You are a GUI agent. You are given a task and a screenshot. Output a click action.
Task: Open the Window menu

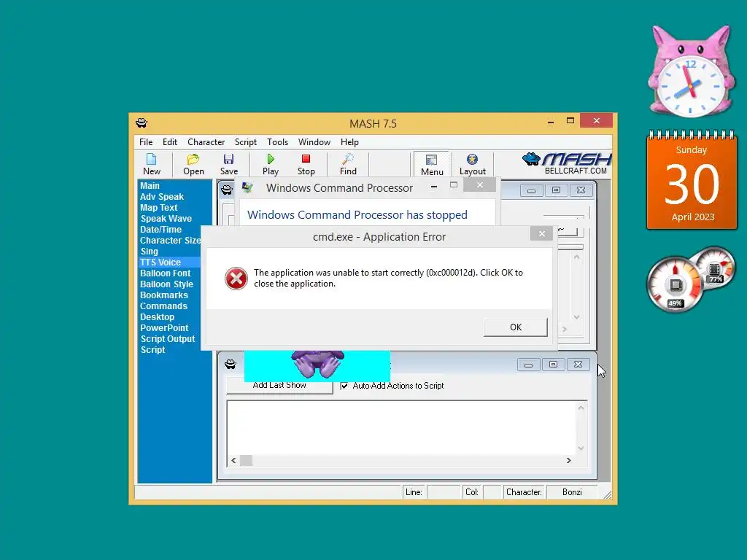[x=314, y=142]
